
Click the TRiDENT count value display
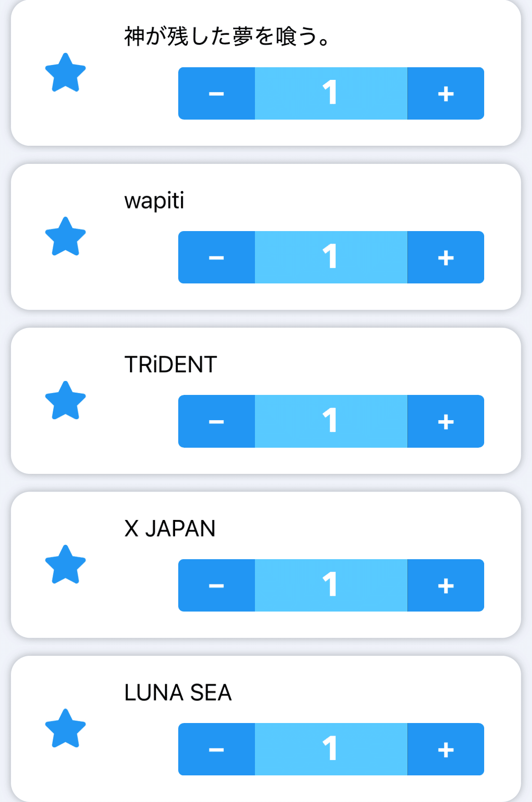click(331, 421)
